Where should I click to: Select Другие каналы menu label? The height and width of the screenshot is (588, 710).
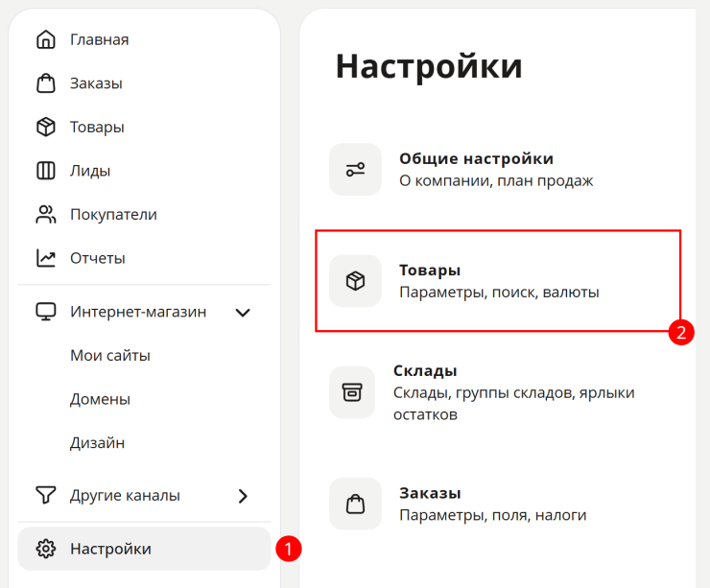125,496
